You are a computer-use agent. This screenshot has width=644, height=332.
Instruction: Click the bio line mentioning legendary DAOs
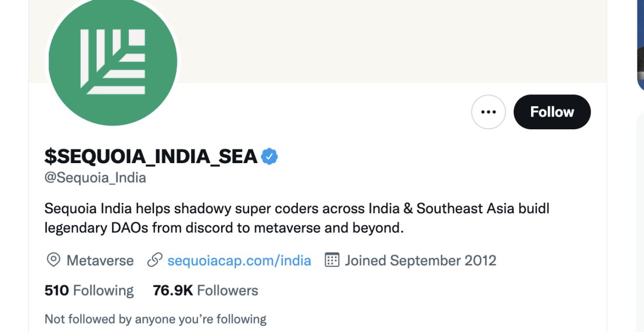(224, 228)
